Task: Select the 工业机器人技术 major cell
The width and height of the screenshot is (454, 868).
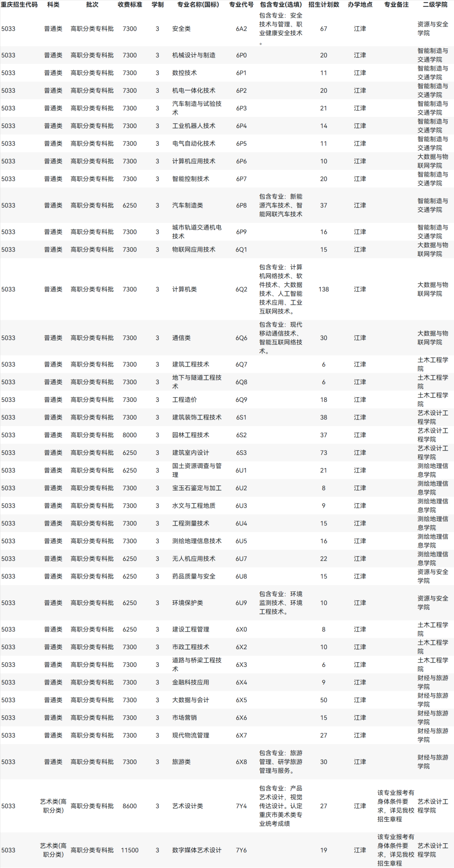Action: pos(194,126)
